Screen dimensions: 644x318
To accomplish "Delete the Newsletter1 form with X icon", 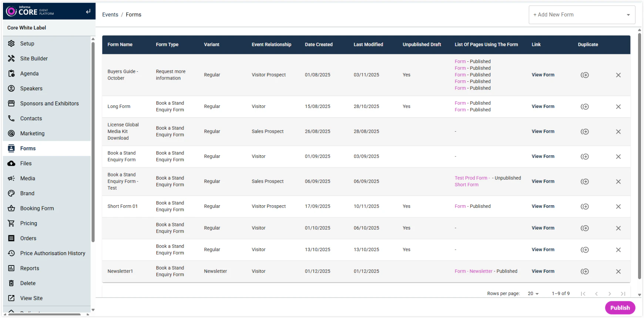I will [x=618, y=271].
